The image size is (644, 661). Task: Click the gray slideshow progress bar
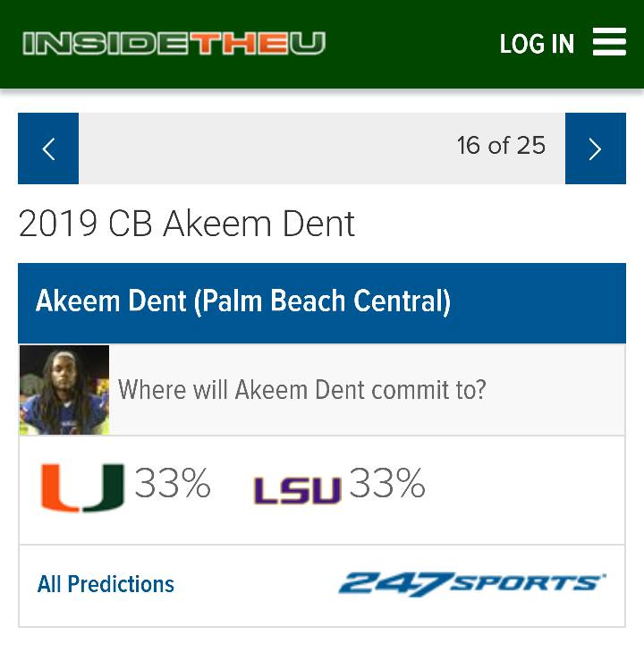click(x=268, y=148)
